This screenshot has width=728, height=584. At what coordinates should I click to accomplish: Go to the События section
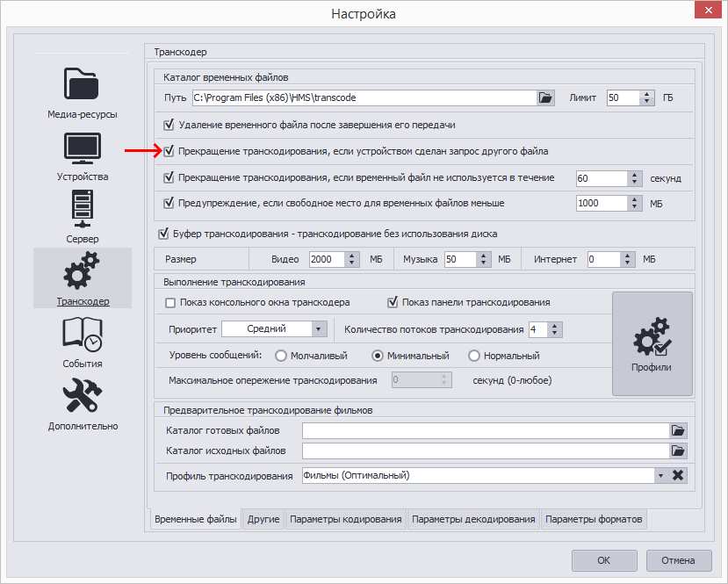(83, 342)
